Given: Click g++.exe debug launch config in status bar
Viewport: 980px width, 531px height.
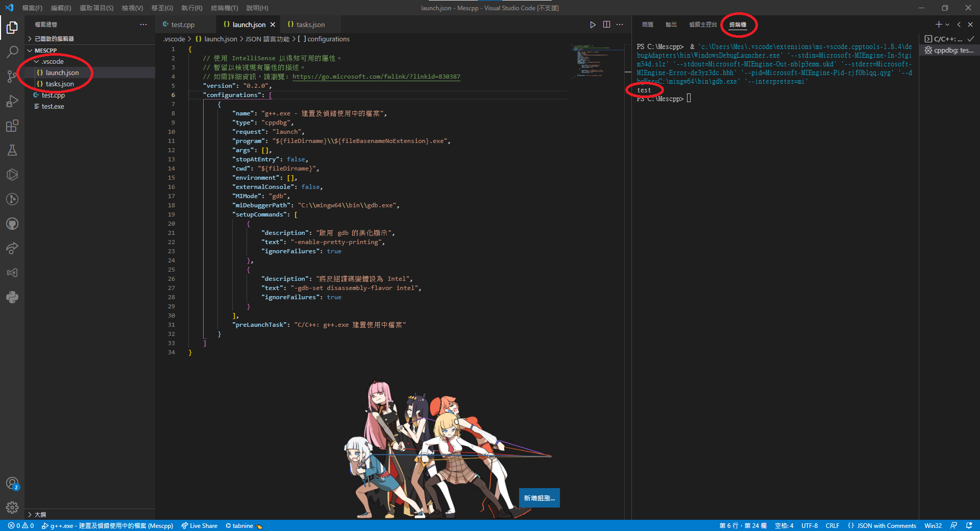Looking at the screenshot, I should click(107, 525).
